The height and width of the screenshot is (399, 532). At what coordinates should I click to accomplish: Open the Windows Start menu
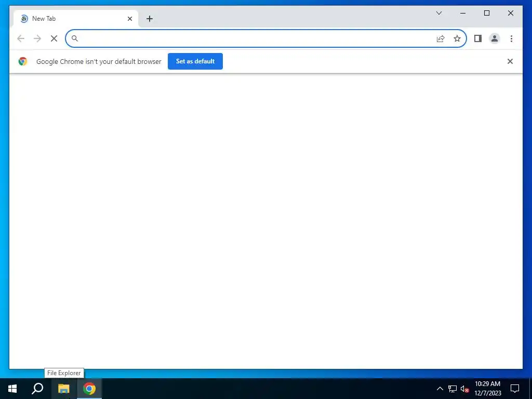point(12,389)
